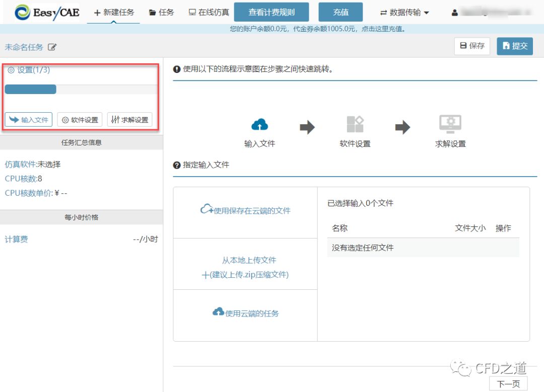Click the 软件设置 flowchart icon

[355, 124]
